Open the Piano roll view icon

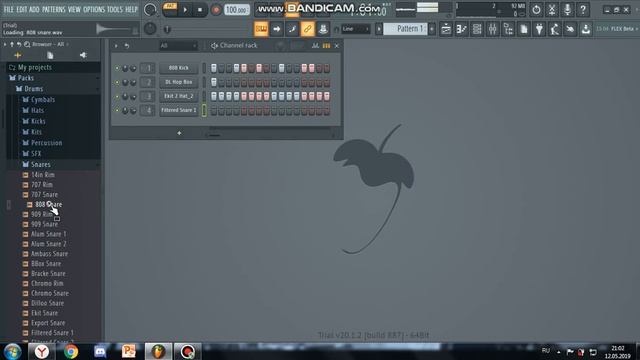point(462,29)
